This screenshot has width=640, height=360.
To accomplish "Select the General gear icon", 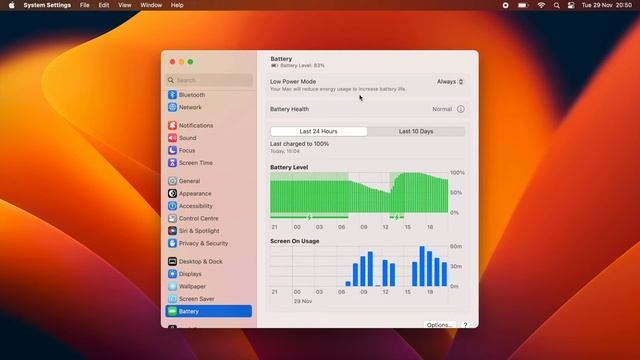I will pos(172,181).
